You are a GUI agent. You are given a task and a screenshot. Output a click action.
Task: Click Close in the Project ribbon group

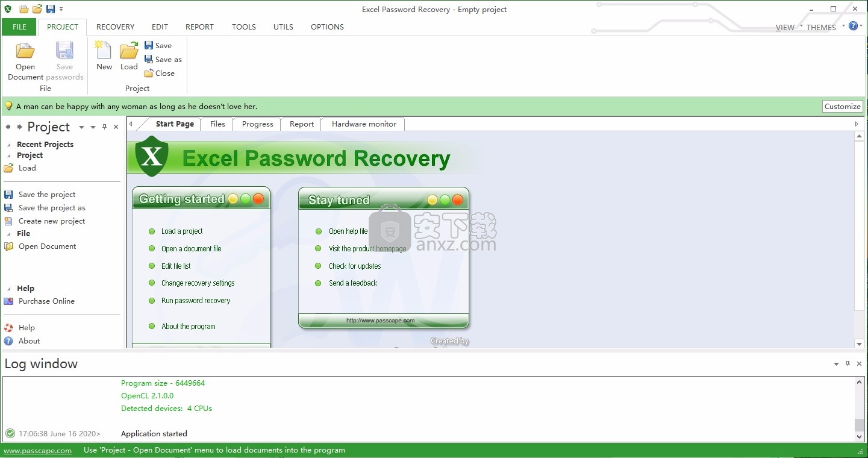click(159, 73)
